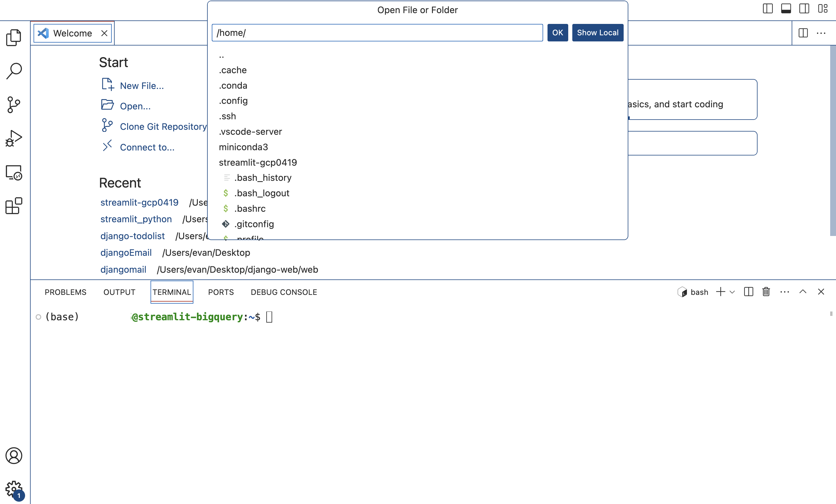Toggle secondary side bar layout icon
The image size is (836, 504).
(x=804, y=8)
